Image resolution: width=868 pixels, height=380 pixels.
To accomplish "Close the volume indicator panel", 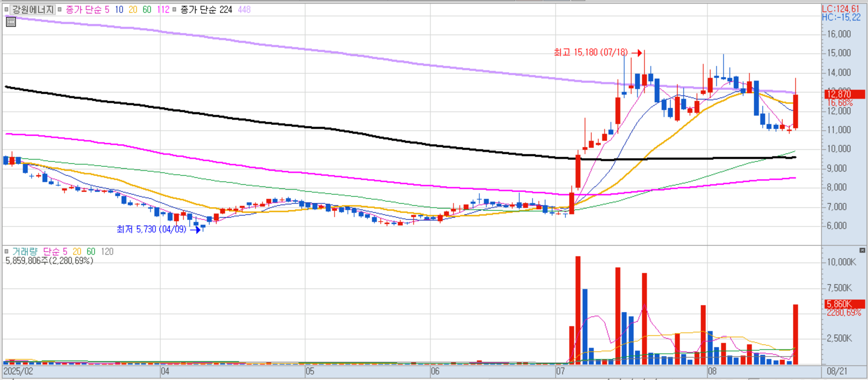I will (x=862, y=250).
